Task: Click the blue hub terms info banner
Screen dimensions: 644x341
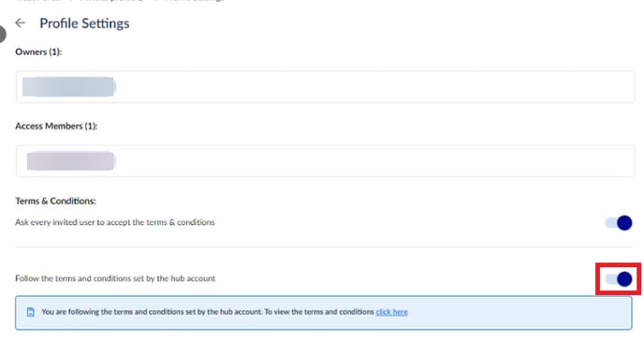Action: pos(324,313)
